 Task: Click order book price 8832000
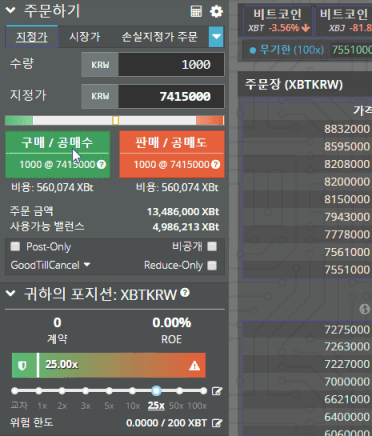[347, 129]
